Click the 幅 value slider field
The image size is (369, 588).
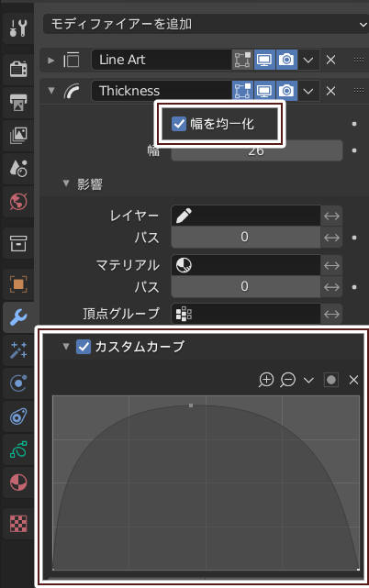pos(257,150)
